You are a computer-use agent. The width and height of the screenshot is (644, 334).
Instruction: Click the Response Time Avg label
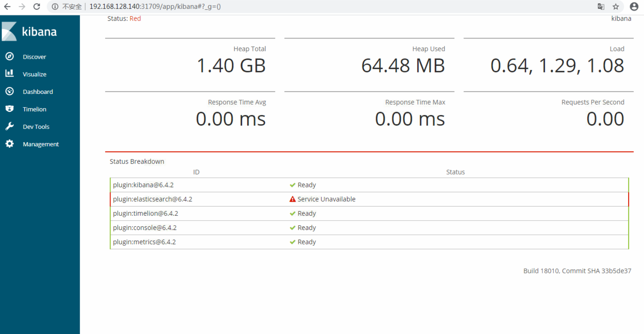237,102
